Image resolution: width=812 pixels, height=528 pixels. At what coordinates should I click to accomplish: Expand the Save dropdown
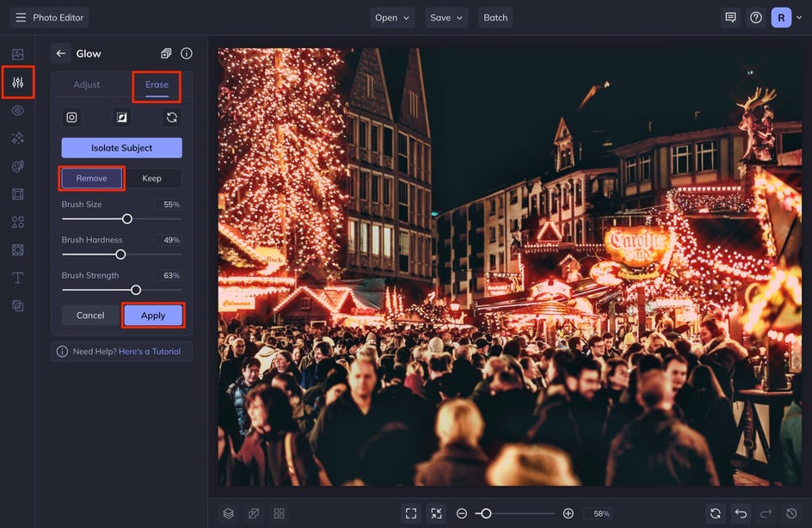coord(446,17)
